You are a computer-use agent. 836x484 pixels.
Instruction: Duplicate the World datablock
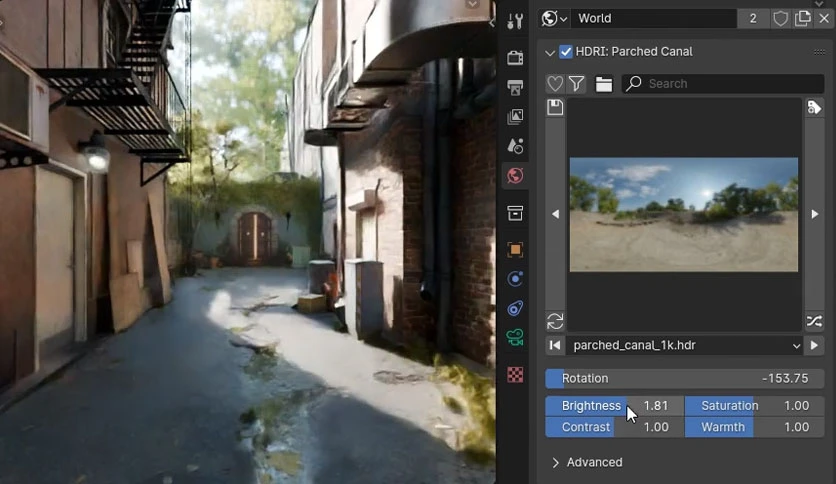[x=802, y=19]
